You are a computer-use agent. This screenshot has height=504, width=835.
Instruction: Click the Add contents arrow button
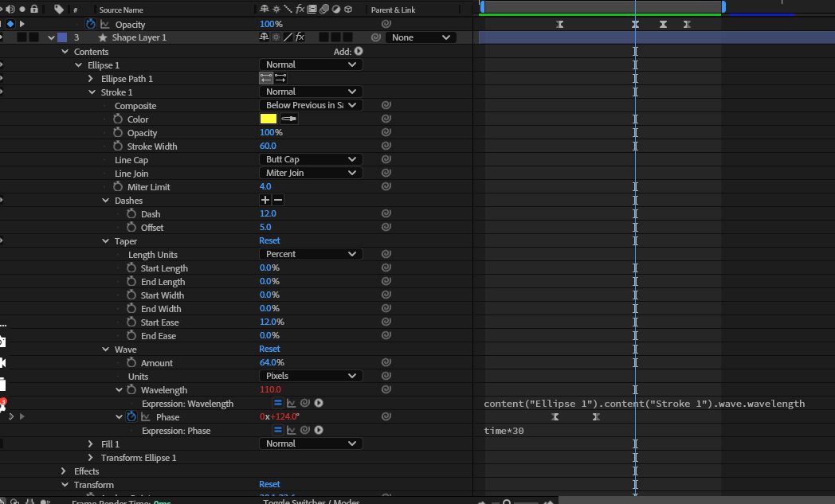[359, 51]
